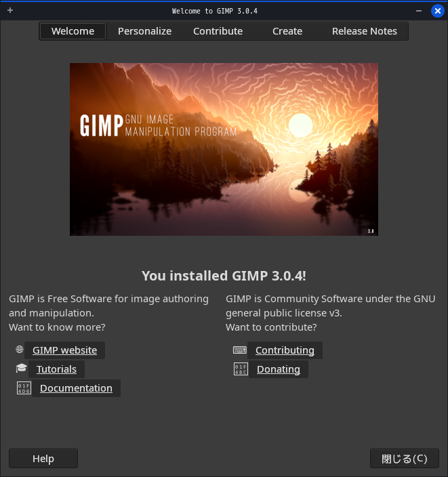Click the 'Want to know more?' text
This screenshot has height=477, width=448.
(x=57, y=327)
